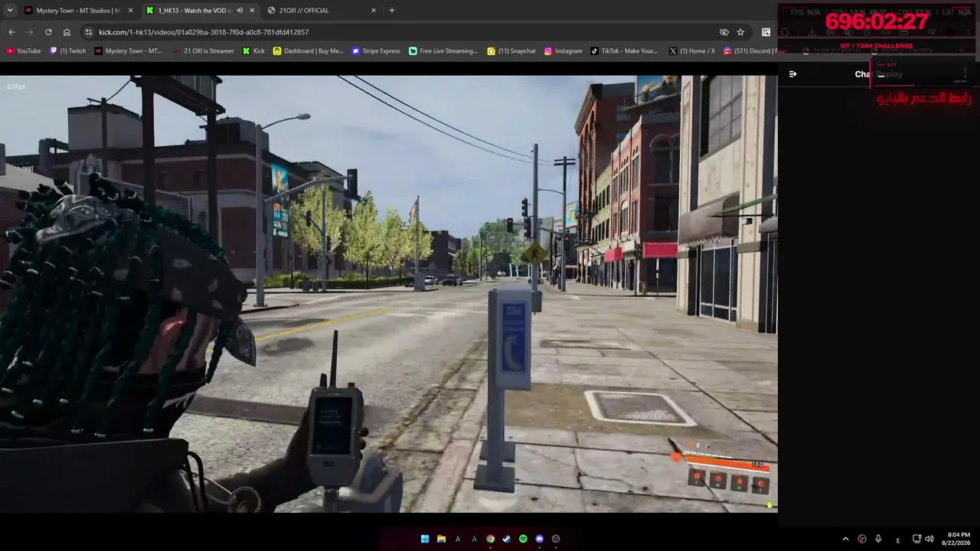This screenshot has height=551, width=980.
Task: Open the YouTube bookmark
Action: [x=24, y=51]
